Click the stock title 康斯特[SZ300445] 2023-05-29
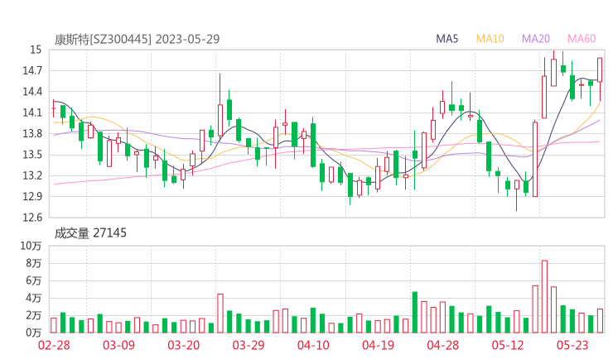The height and width of the screenshot is (364, 613). point(137,40)
